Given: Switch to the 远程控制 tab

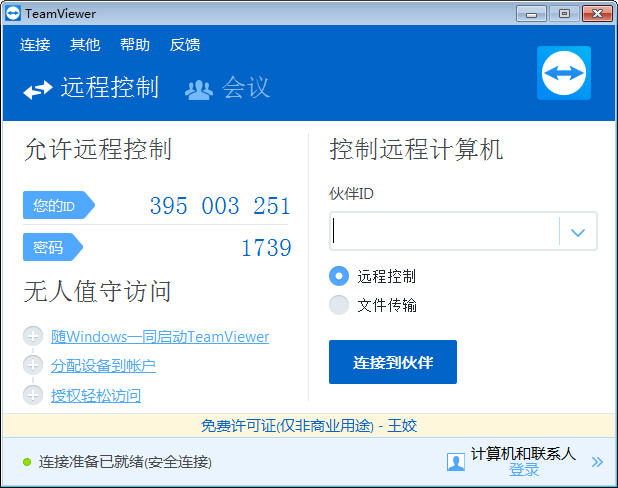Looking at the screenshot, I should (x=91, y=88).
